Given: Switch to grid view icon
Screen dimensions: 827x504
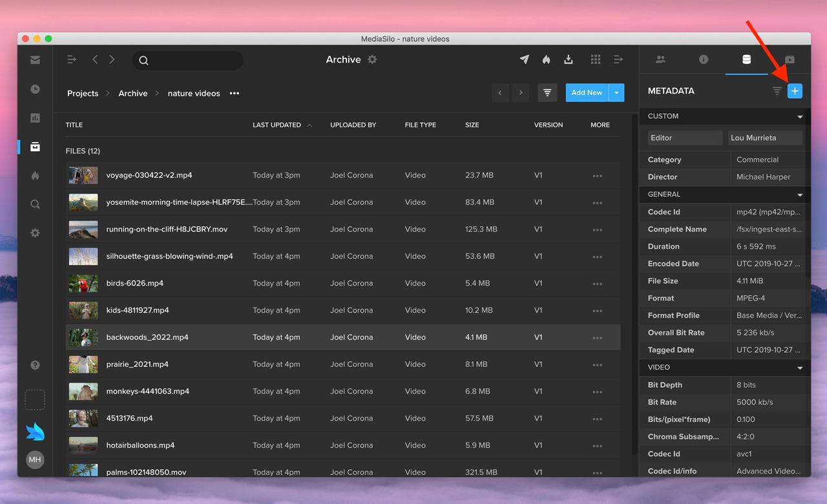Looking at the screenshot, I should click(x=595, y=59).
